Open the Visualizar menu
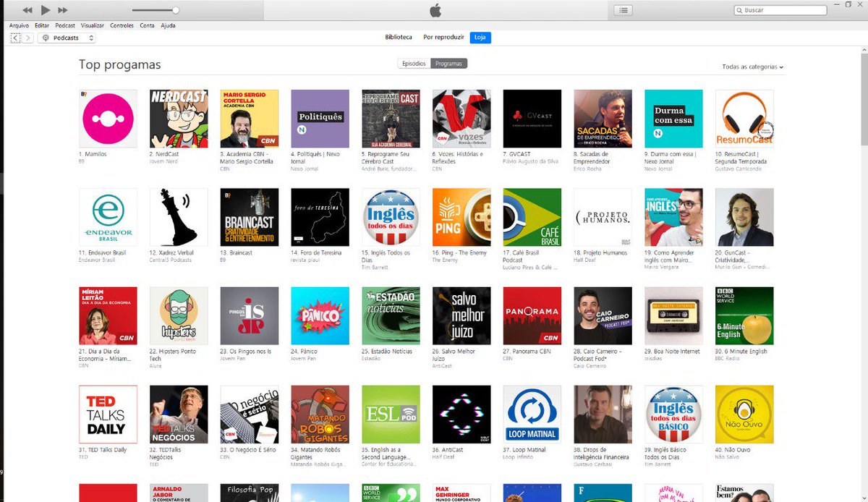 pyautogui.click(x=93, y=25)
